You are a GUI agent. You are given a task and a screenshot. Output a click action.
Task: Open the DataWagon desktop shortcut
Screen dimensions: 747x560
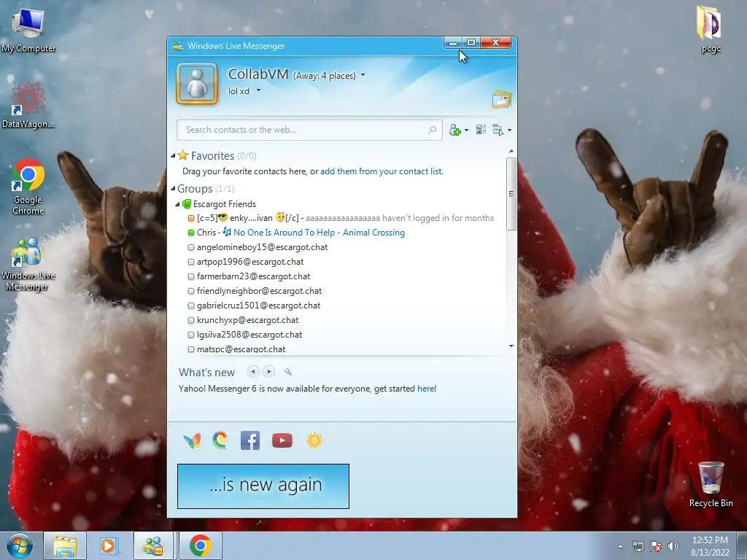coord(28,105)
